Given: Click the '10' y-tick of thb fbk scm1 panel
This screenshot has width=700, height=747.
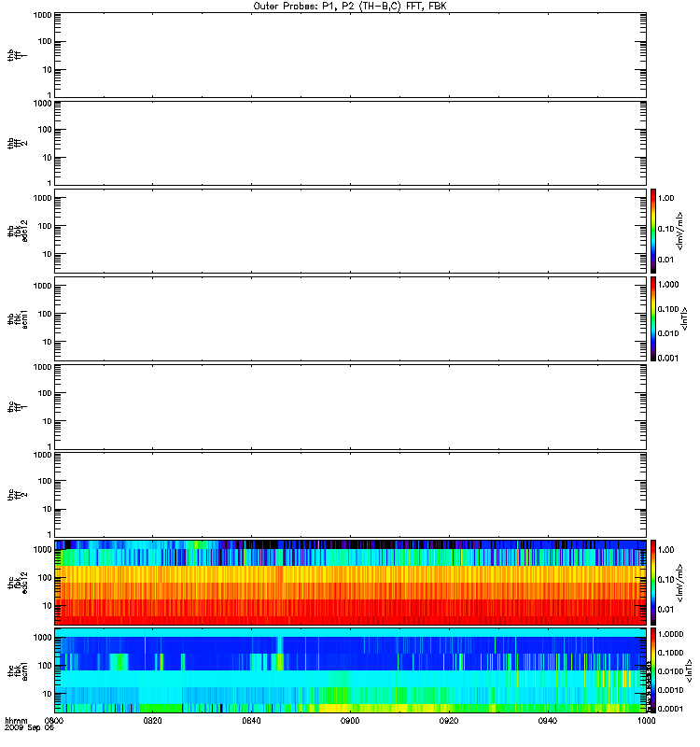Looking at the screenshot, I should 48,342.
